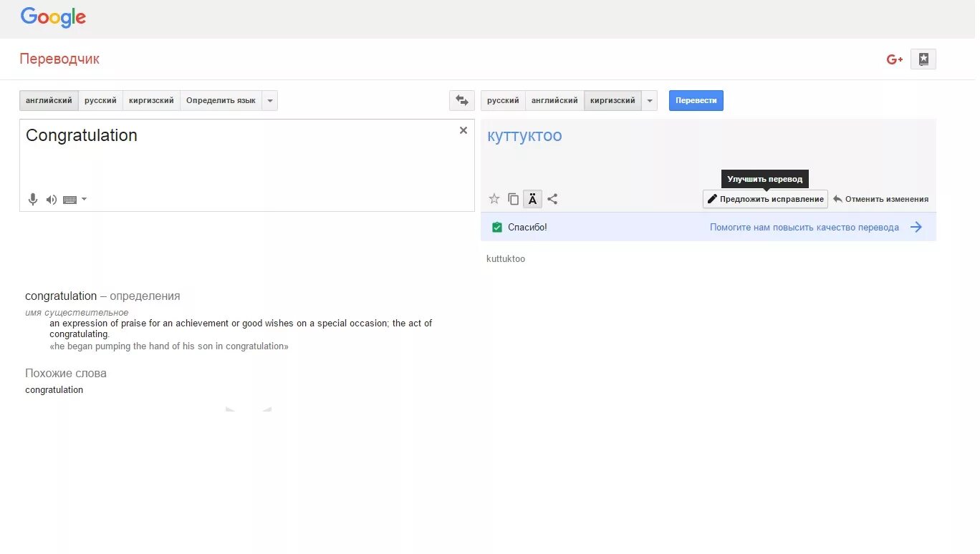Activate microphone voice input
The width and height of the screenshot is (980, 554).
pyautogui.click(x=32, y=200)
